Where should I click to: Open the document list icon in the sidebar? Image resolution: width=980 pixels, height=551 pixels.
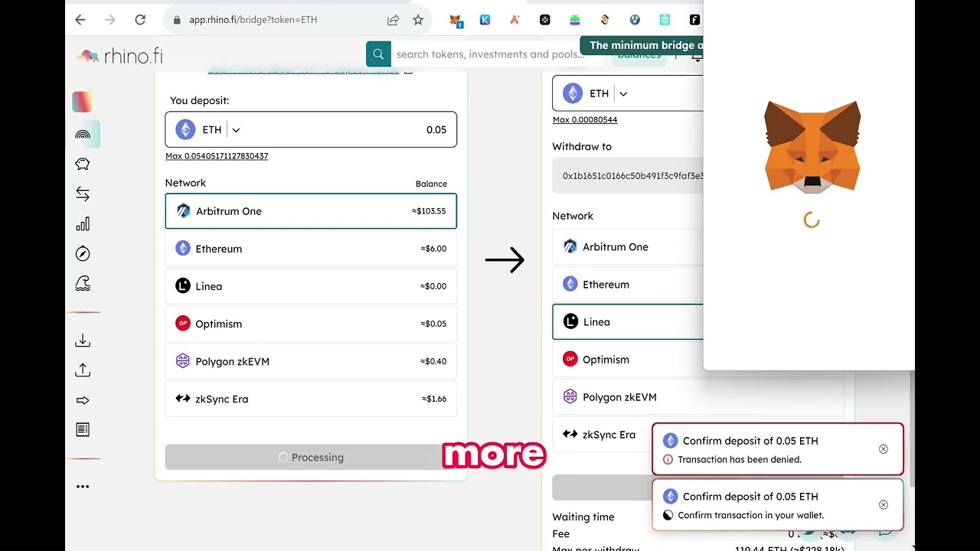83,430
